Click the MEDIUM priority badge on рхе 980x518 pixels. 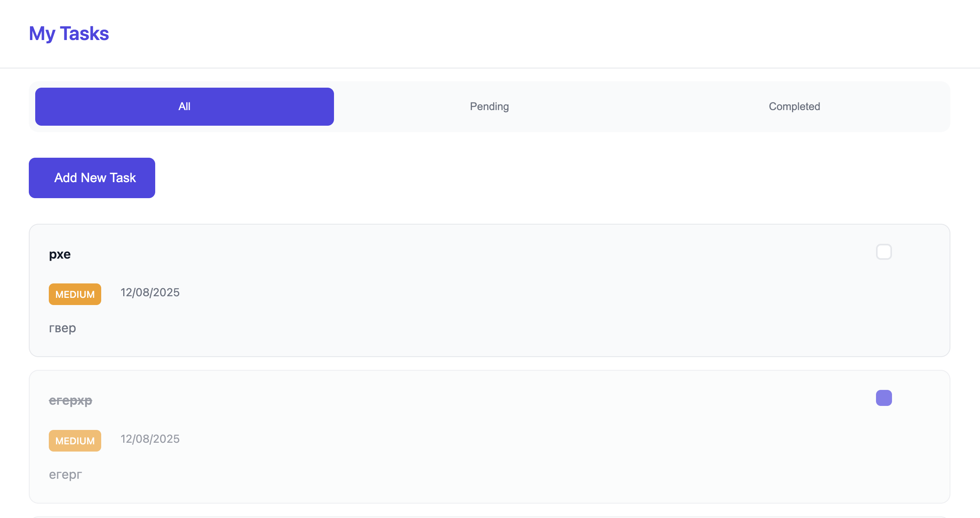[75, 294]
